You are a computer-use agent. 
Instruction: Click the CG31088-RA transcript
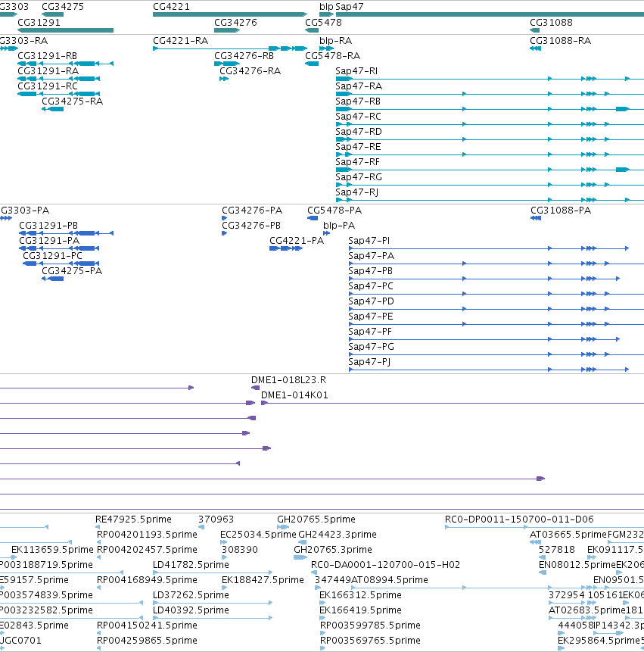(x=535, y=48)
